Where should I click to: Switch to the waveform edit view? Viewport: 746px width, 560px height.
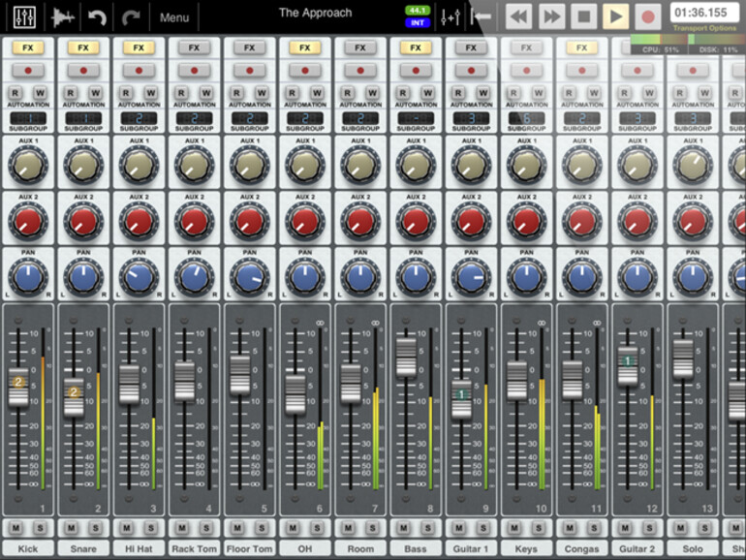tap(64, 17)
